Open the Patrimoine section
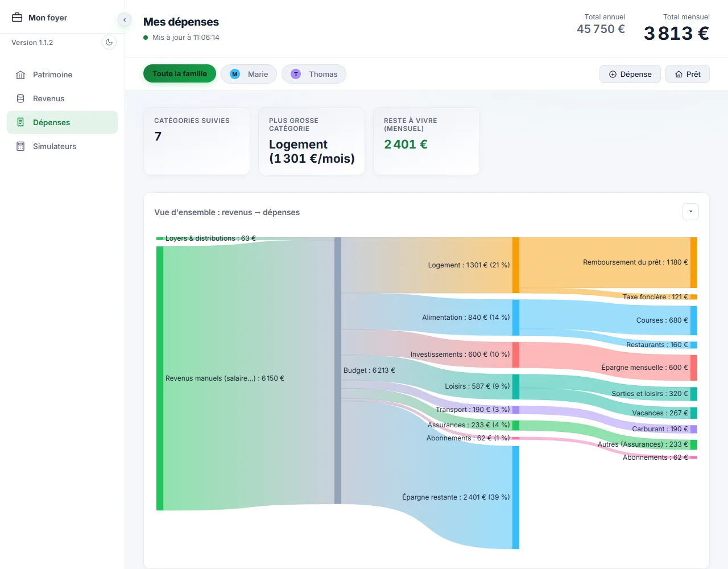 pyautogui.click(x=62, y=75)
